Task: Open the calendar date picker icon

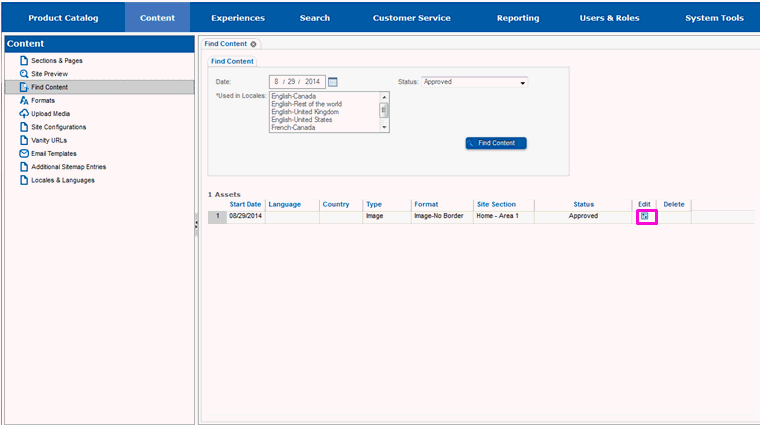Action: (x=332, y=82)
